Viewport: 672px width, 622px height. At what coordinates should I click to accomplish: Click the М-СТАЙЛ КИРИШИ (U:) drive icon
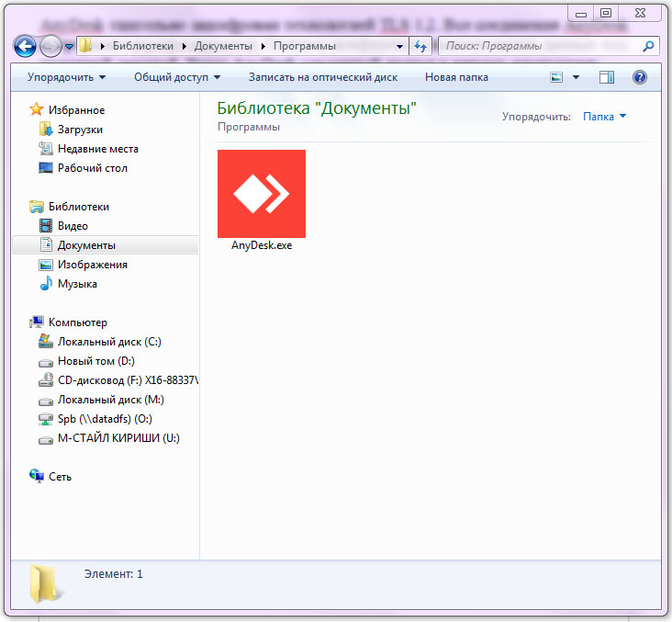(x=45, y=440)
